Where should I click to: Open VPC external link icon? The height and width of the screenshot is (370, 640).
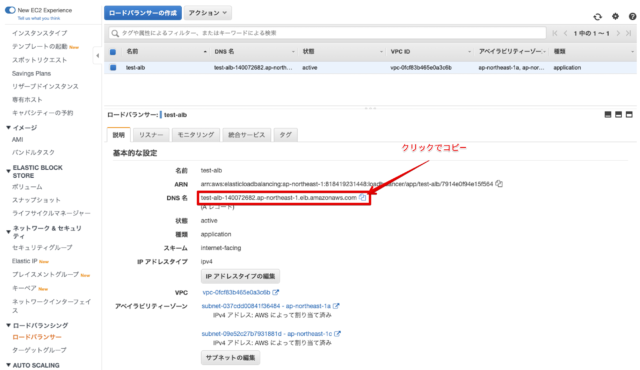tap(276, 292)
